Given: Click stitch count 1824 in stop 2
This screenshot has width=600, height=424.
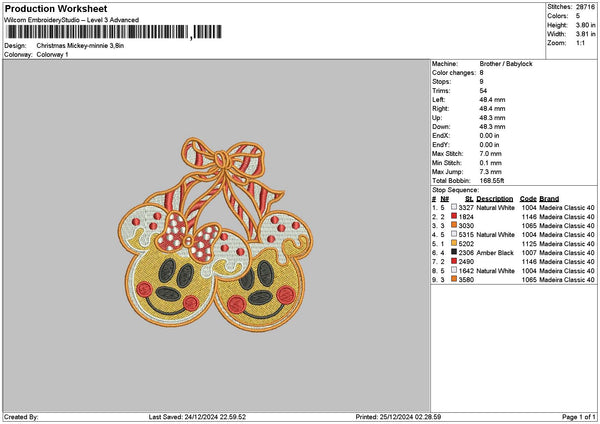Looking at the screenshot, I should point(466,217).
